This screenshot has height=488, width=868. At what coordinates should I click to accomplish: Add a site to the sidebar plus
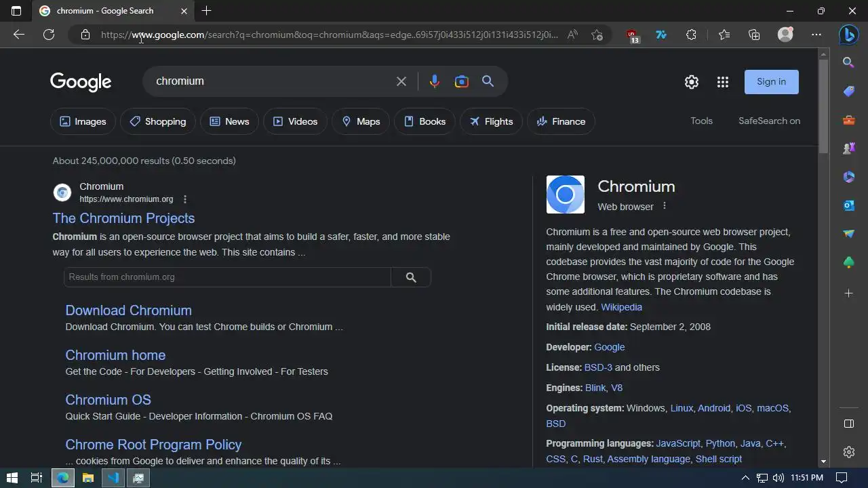pos(848,293)
